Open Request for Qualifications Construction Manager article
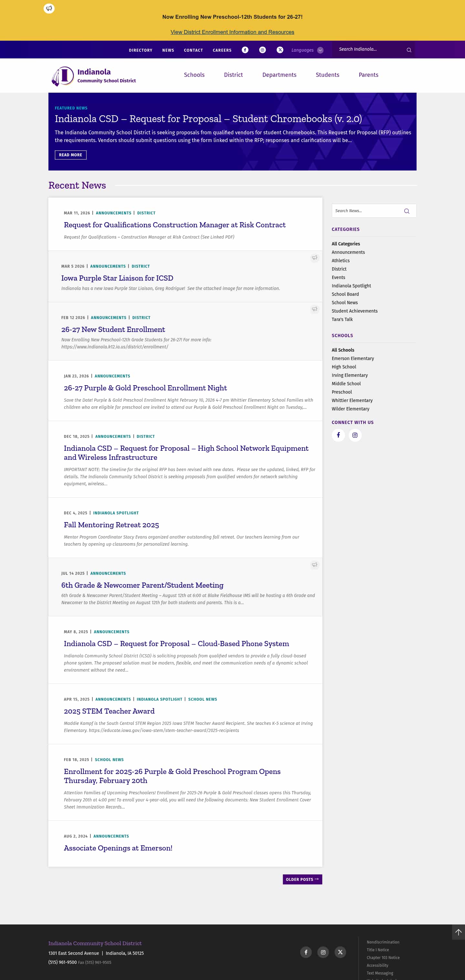The height and width of the screenshot is (980, 465). point(175,225)
